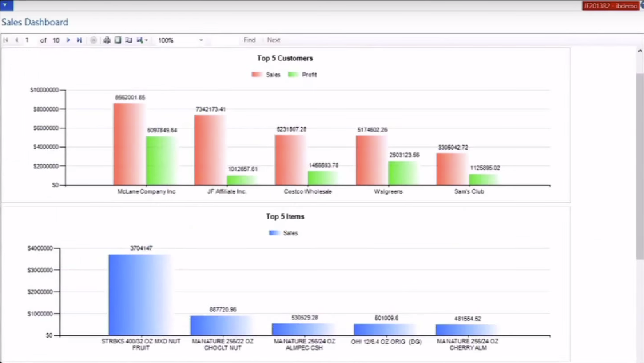Click Costco Wholesale green profit bar
Screen dimensions: 644x363
(323, 178)
